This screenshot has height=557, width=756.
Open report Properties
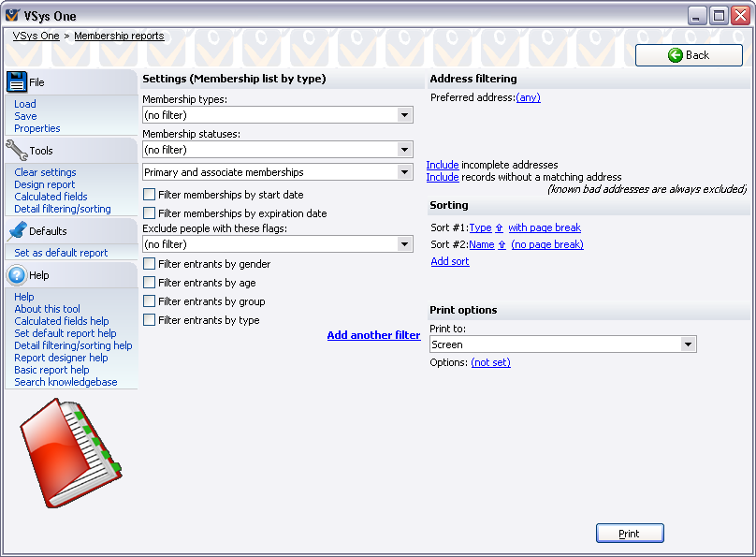click(37, 128)
